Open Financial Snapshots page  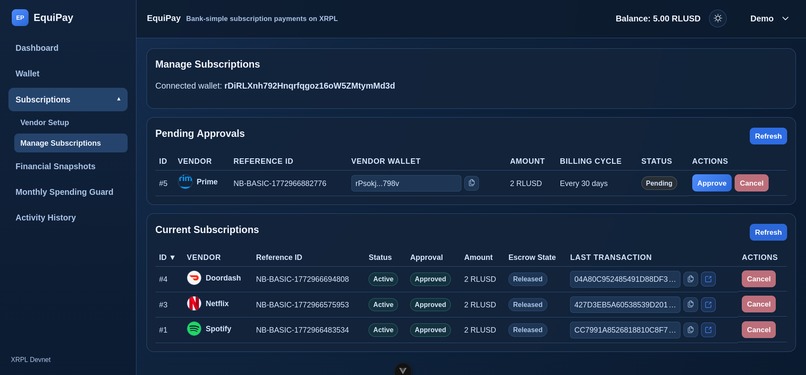(56, 166)
